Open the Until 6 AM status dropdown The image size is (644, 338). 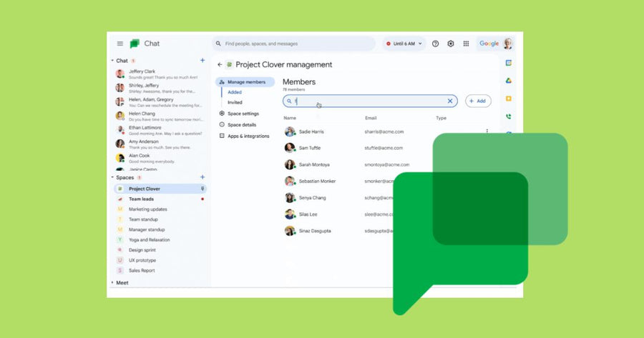click(404, 44)
